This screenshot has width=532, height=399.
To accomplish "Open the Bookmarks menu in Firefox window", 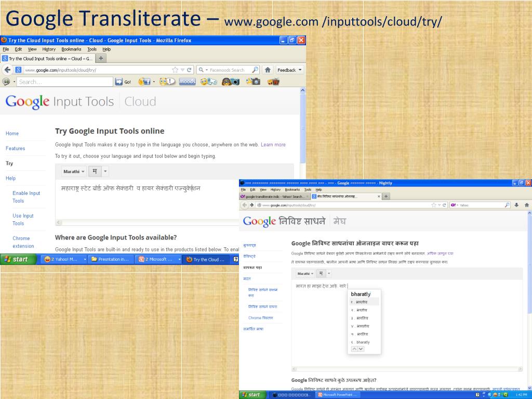I will coord(71,49).
